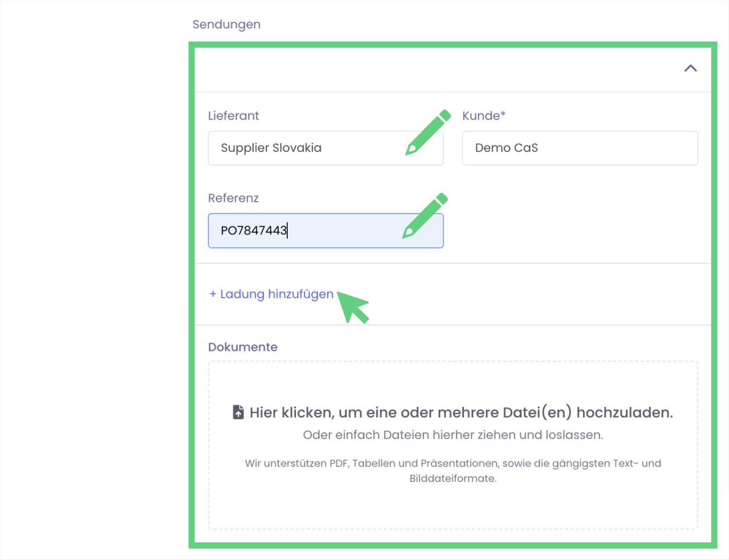Select the Referenz label
This screenshot has width=729, height=560.
pyautogui.click(x=233, y=198)
